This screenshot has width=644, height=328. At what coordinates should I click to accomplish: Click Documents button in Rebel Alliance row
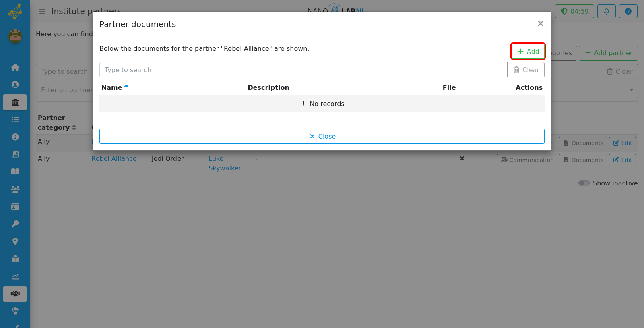tap(583, 160)
